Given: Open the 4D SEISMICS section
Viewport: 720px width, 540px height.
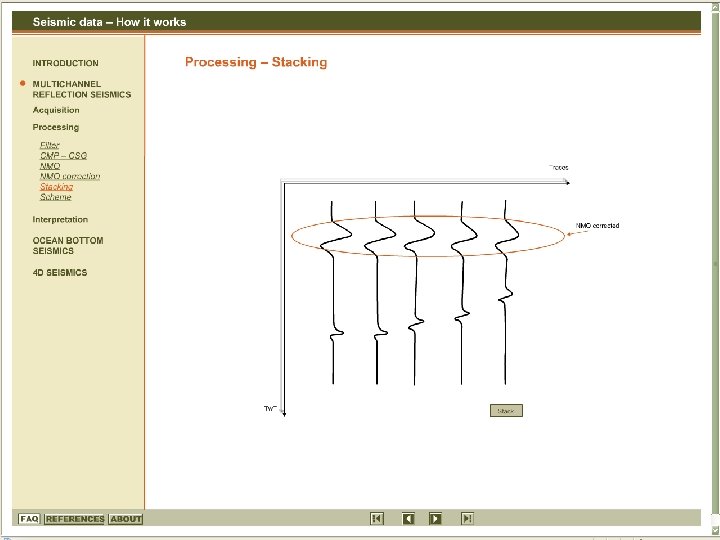Looking at the screenshot, I should pyautogui.click(x=60, y=273).
